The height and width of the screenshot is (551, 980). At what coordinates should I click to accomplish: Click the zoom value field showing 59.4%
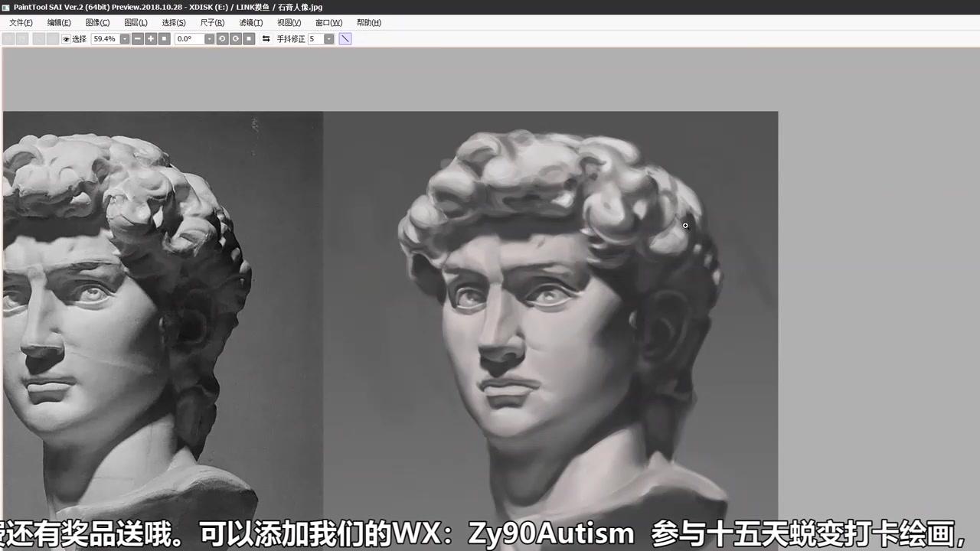pyautogui.click(x=104, y=38)
